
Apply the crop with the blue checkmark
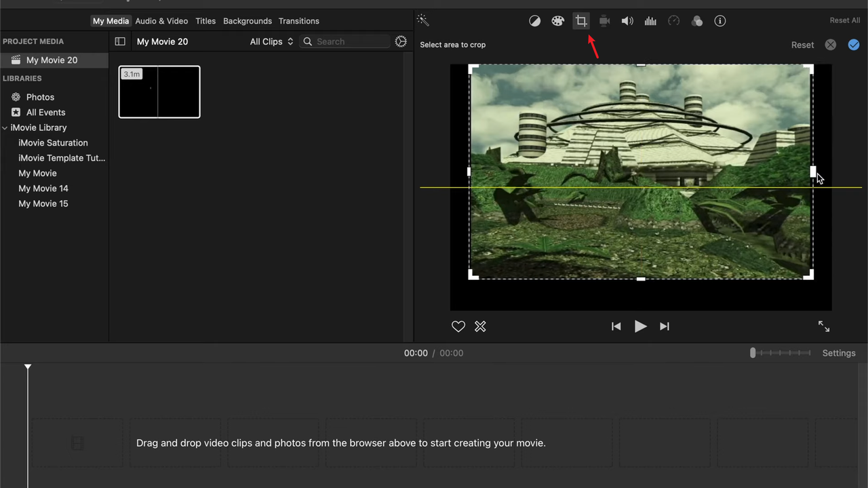click(x=854, y=44)
